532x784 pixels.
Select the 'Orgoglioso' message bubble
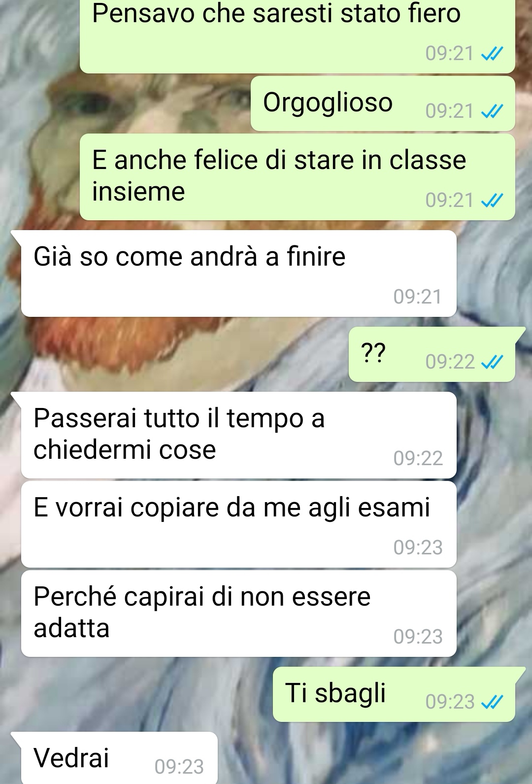383,103
